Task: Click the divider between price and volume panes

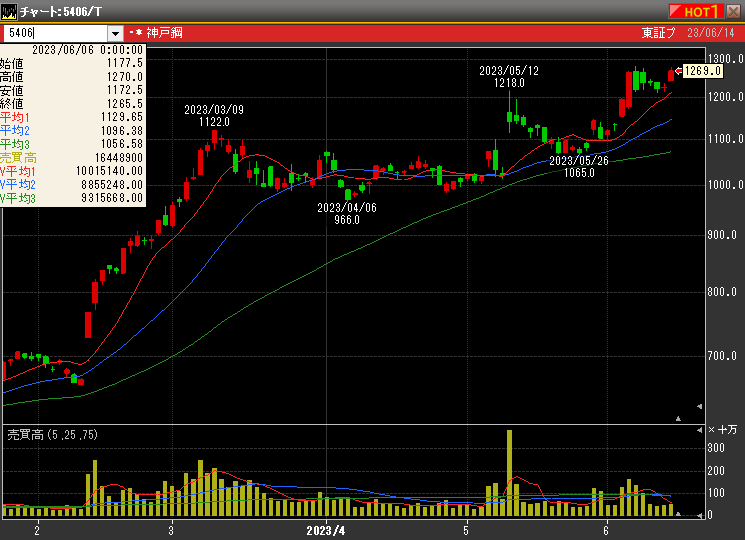Action: 350,424
